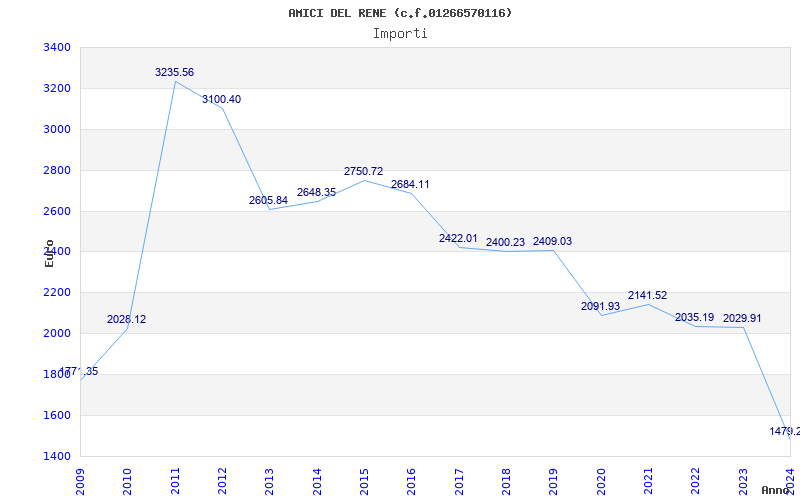Click the 2422.01 value label
Screen dimensions: 800x500
tap(458, 239)
